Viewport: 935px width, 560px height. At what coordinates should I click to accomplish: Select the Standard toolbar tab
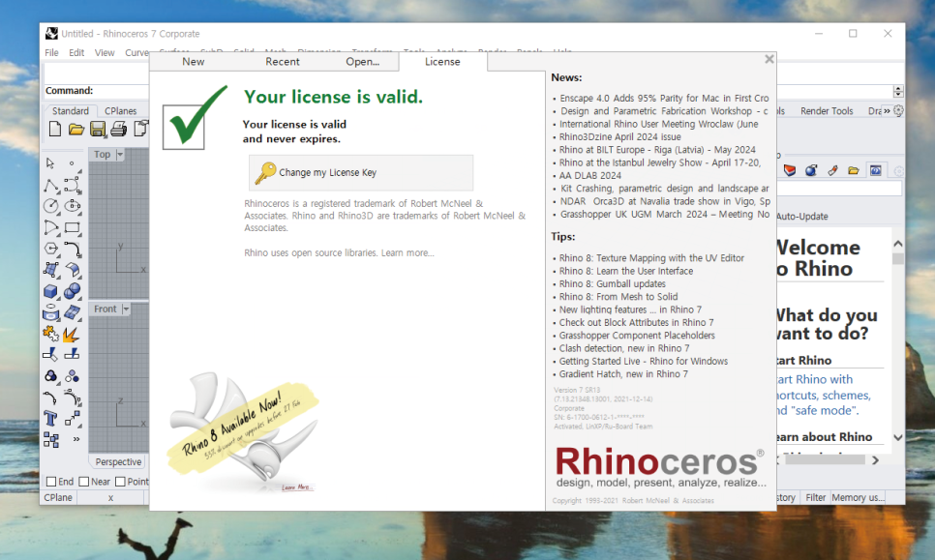point(71,111)
